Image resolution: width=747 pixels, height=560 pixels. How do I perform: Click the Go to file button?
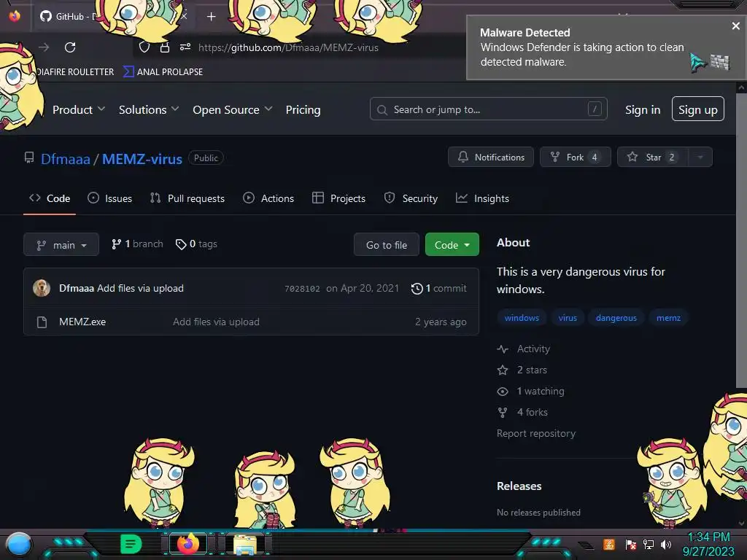[387, 245]
